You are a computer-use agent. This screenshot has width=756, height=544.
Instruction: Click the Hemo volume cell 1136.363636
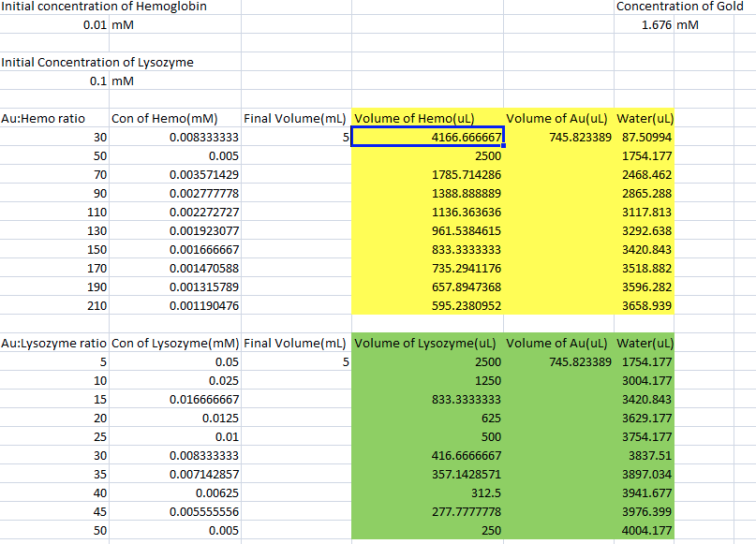click(x=427, y=213)
